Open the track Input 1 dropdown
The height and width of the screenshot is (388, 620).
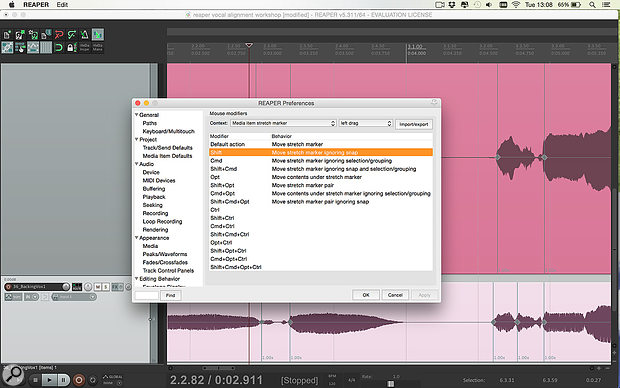74,297
